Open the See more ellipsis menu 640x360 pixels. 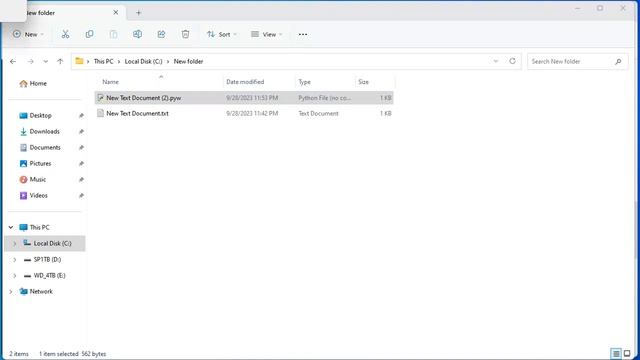[x=303, y=34]
